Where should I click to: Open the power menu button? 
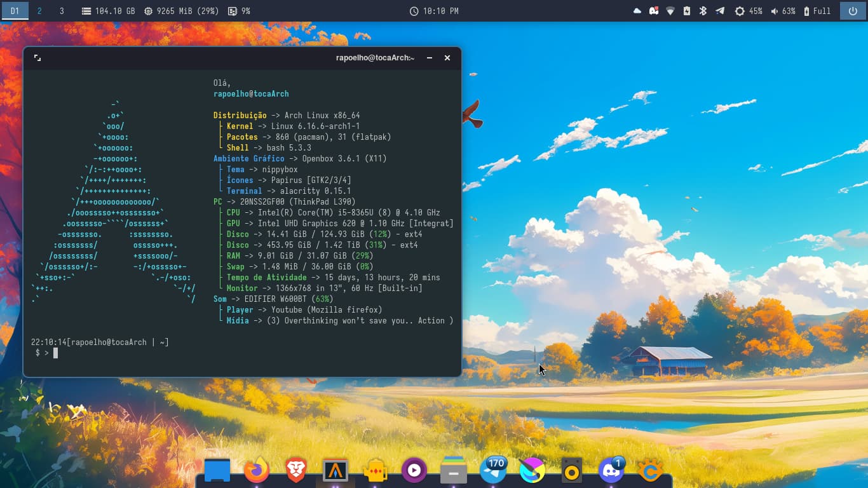coord(853,11)
